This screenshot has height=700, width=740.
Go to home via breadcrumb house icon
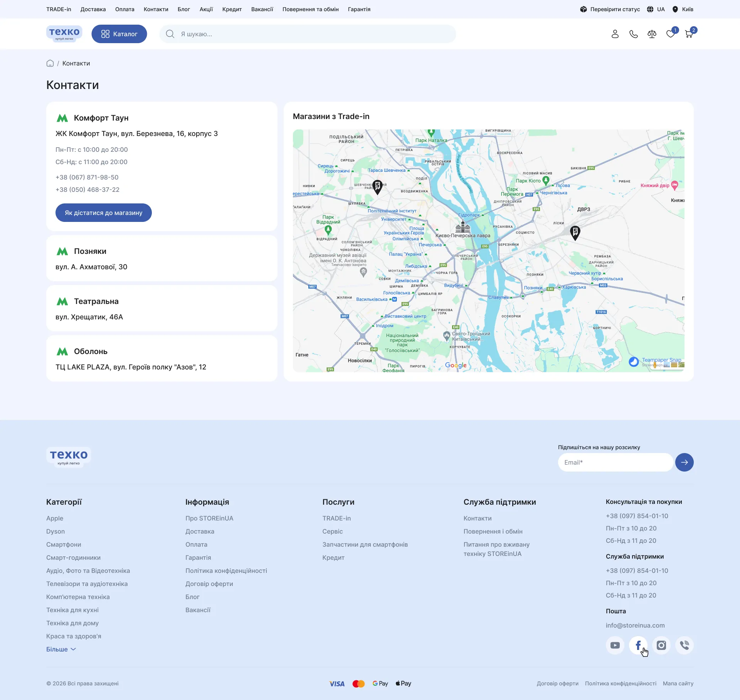tap(50, 63)
